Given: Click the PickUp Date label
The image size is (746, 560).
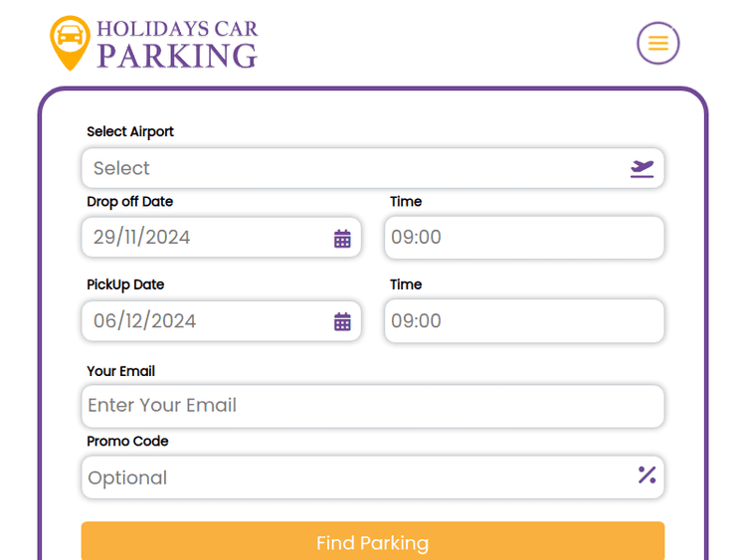Looking at the screenshot, I should [x=125, y=284].
